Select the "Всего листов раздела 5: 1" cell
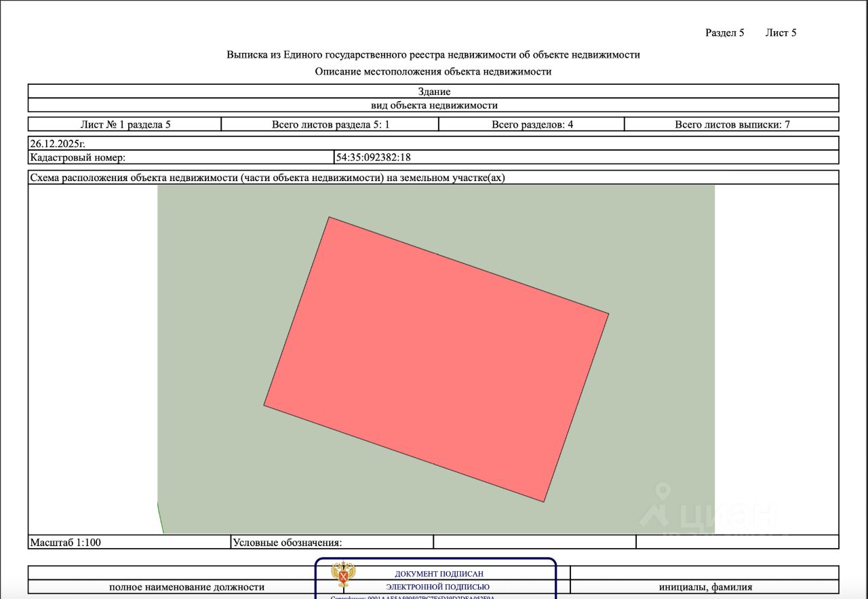The image size is (868, 599). [x=330, y=124]
